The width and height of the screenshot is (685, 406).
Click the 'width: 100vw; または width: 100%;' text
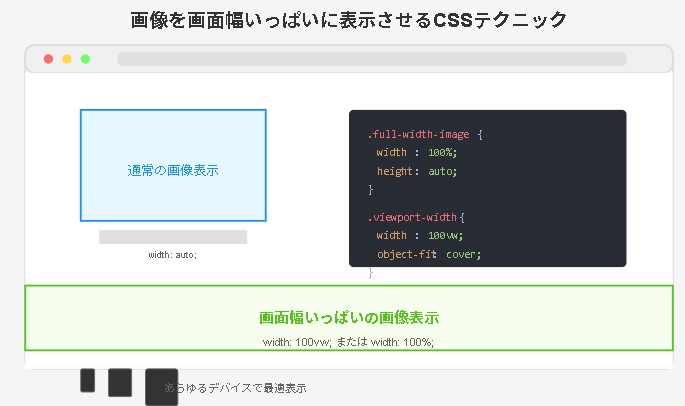click(349, 341)
